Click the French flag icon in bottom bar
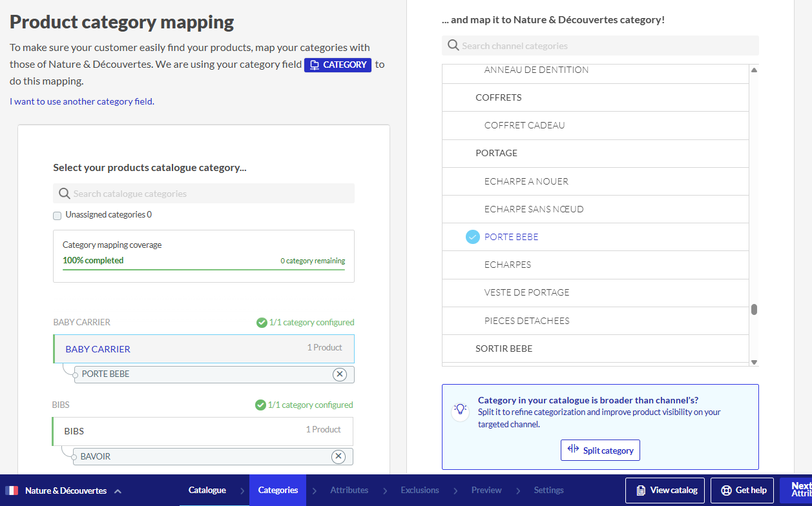The image size is (812, 506). click(x=12, y=491)
